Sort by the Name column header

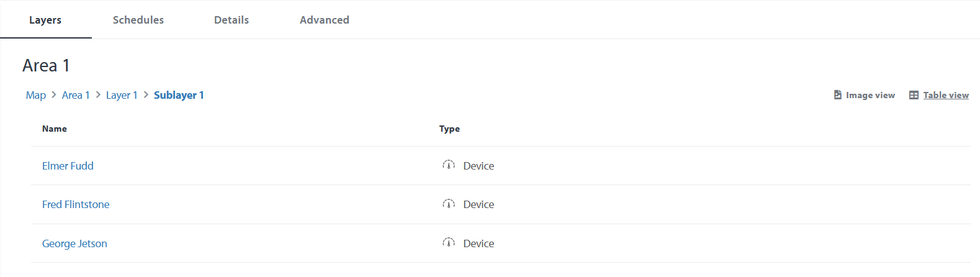point(55,129)
